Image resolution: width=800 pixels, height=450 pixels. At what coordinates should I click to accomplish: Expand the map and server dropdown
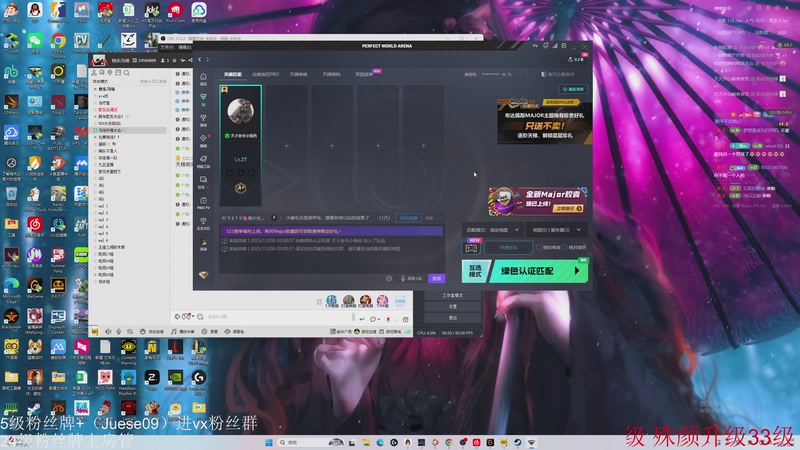coord(556,230)
